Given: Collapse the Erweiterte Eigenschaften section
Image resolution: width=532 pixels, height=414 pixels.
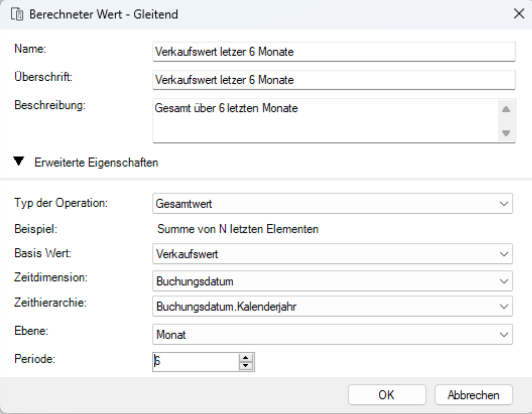Looking at the screenshot, I should pyautogui.click(x=19, y=161).
